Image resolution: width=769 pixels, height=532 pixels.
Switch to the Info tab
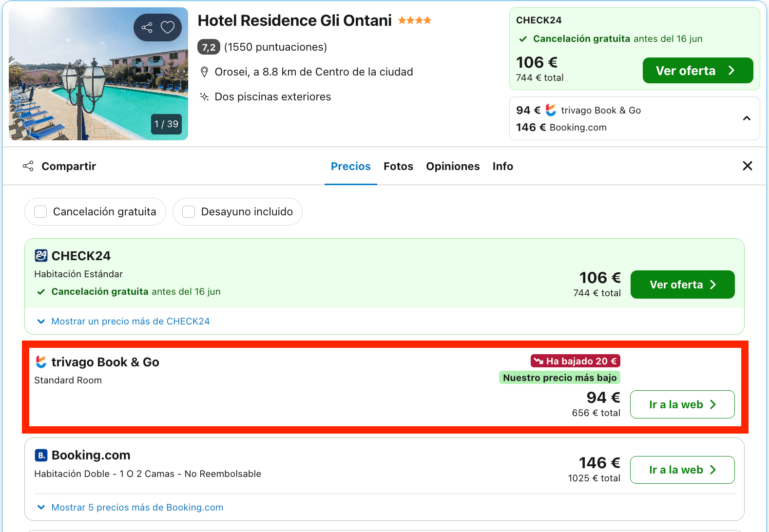pyautogui.click(x=502, y=167)
